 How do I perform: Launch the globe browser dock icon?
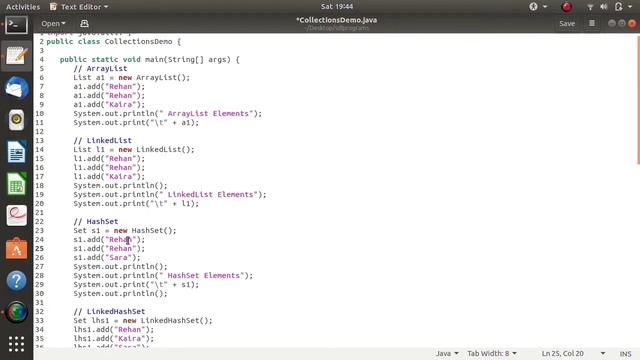click(16, 312)
